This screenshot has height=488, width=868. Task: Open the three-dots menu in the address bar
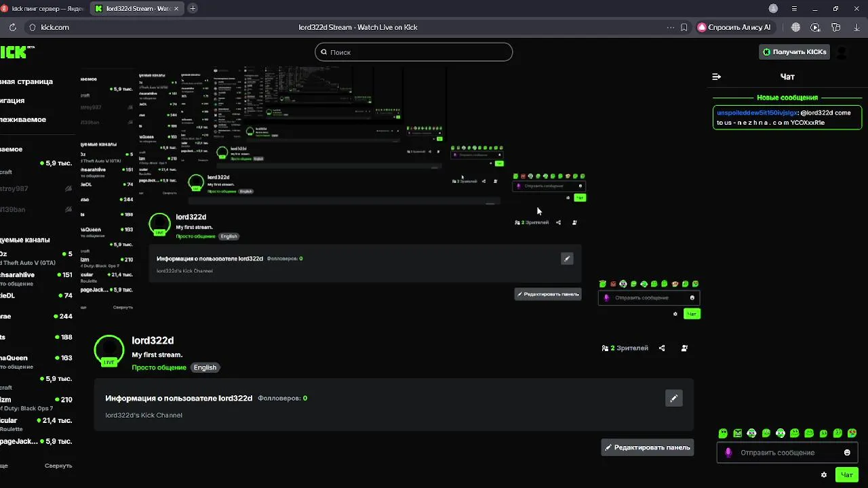coord(671,27)
